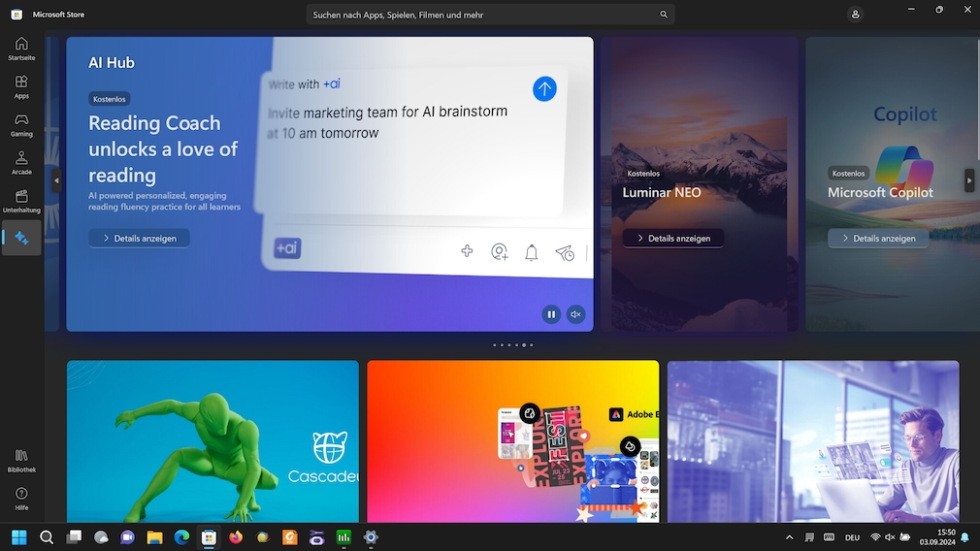The image size is (980, 551).
Task: Click the blue send arrow in Write with +ai
Action: tap(544, 88)
